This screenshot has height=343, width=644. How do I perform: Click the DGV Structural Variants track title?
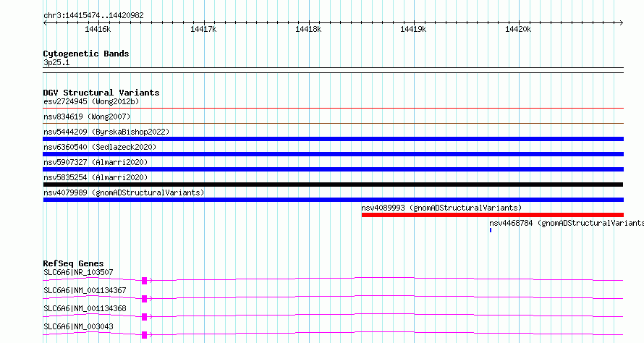tap(101, 93)
